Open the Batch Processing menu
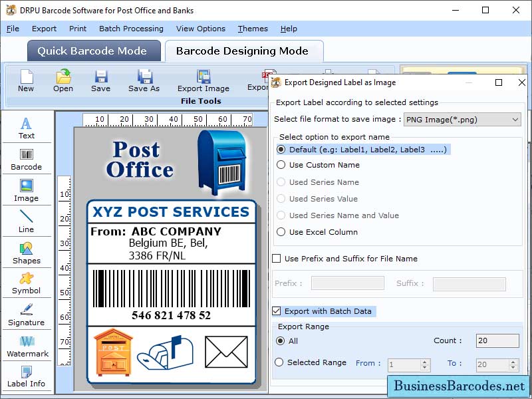This screenshot has height=399, width=532. point(131,29)
